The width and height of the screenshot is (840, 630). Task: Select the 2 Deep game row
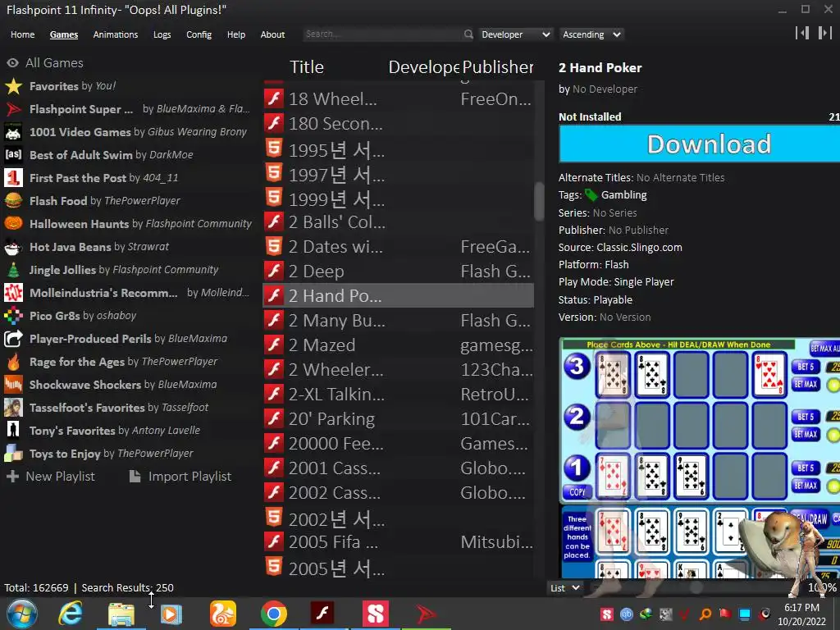398,271
